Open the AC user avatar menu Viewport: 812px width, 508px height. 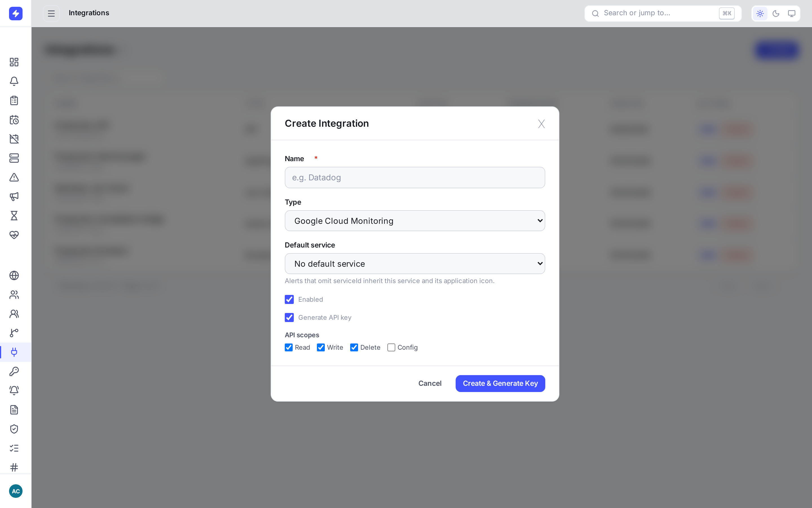16,491
